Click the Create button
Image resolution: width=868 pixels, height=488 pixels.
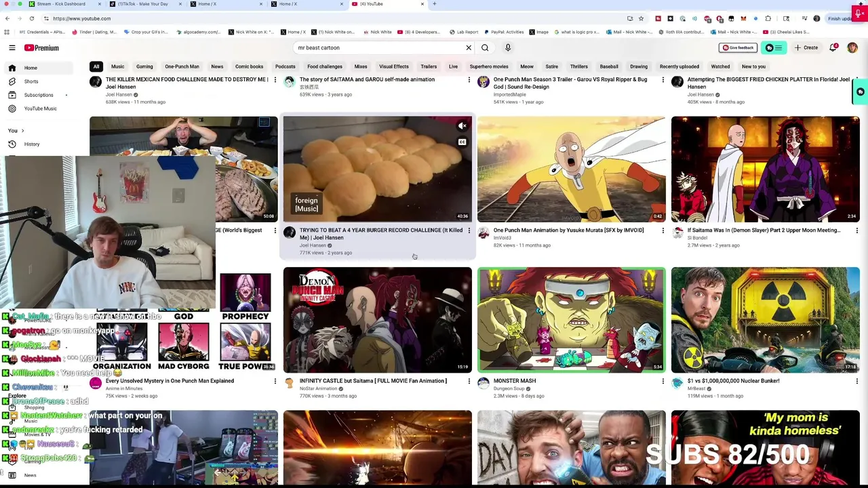(x=806, y=47)
